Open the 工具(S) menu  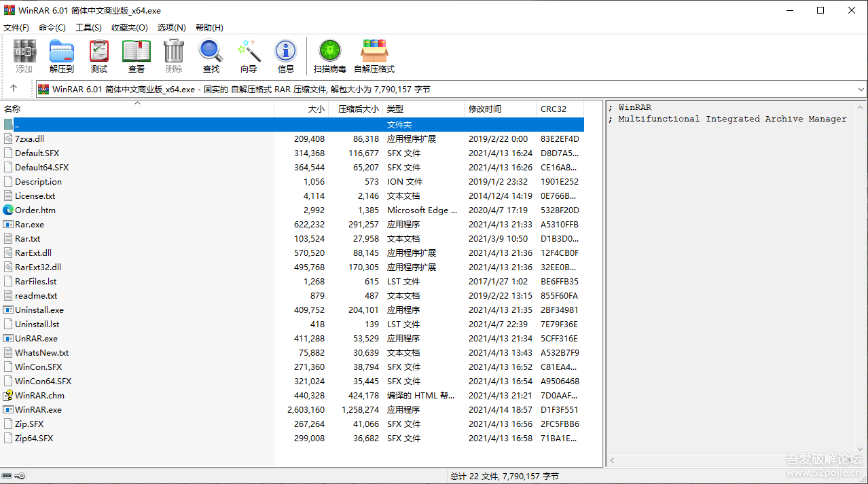88,28
